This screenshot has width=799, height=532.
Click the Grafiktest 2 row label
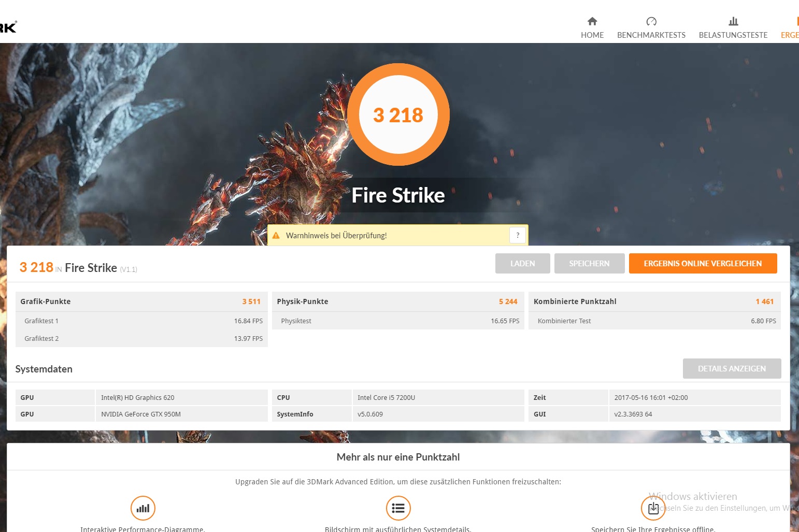pos(41,339)
